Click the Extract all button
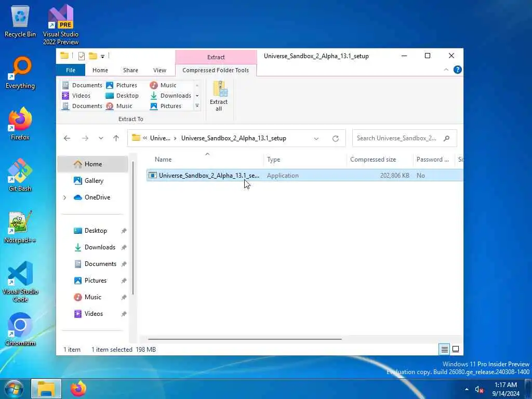This screenshot has height=399, width=532. click(219, 96)
